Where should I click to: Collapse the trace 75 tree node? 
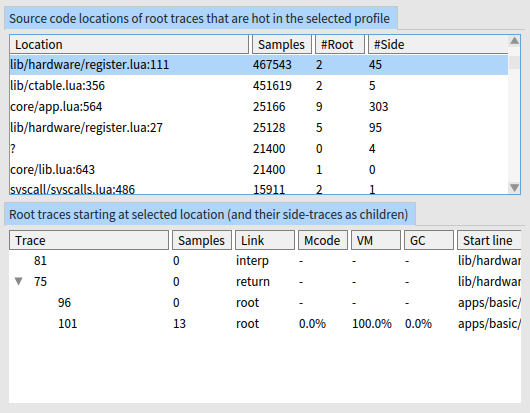[19, 281]
